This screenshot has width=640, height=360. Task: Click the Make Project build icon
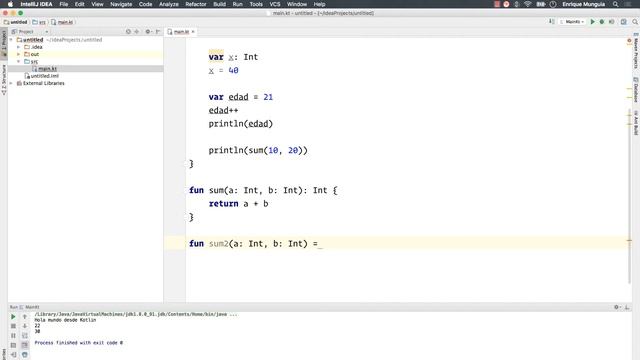click(551, 22)
